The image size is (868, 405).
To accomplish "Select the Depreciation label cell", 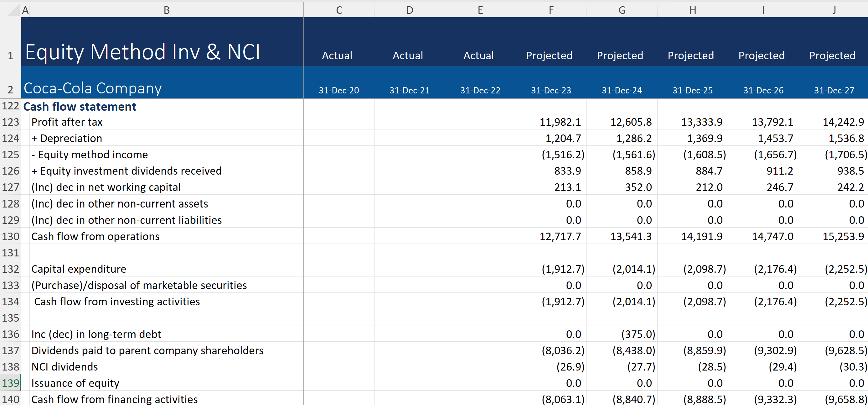I will point(67,138).
